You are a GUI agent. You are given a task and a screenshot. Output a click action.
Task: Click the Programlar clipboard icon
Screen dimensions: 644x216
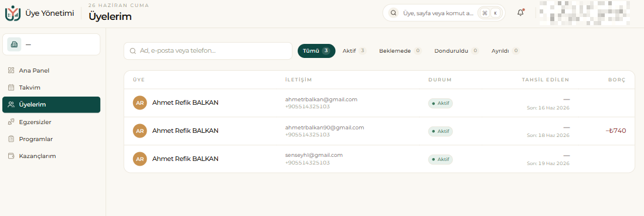coord(12,139)
